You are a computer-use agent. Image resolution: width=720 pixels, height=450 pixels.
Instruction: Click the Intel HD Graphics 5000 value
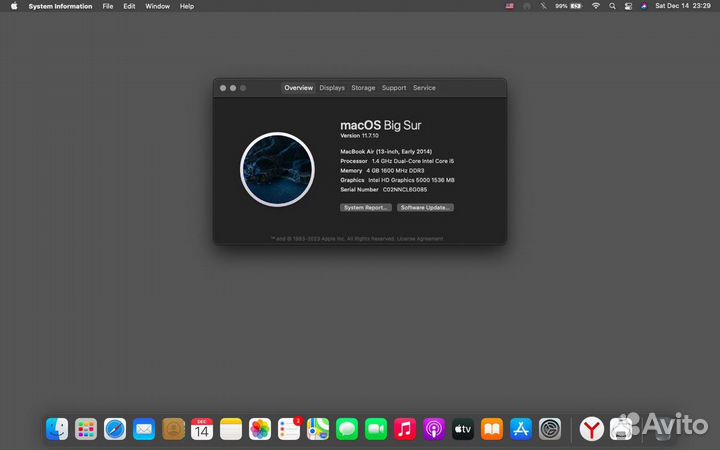(x=411, y=180)
